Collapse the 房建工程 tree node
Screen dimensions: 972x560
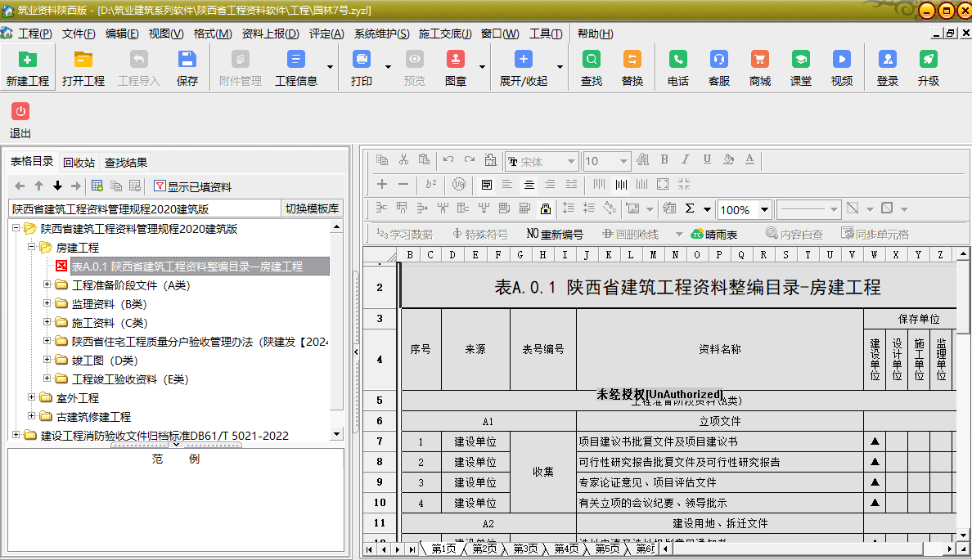click(x=32, y=247)
